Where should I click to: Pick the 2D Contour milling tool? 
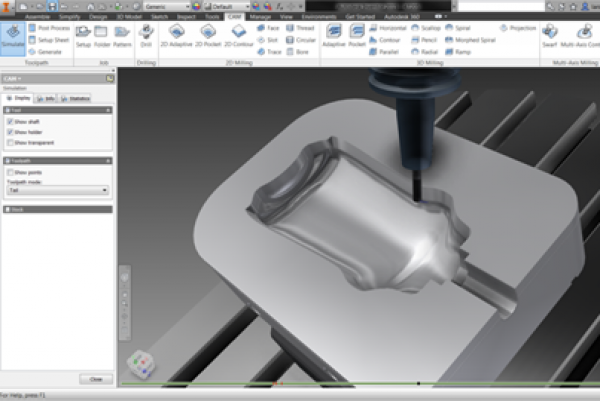(x=238, y=37)
